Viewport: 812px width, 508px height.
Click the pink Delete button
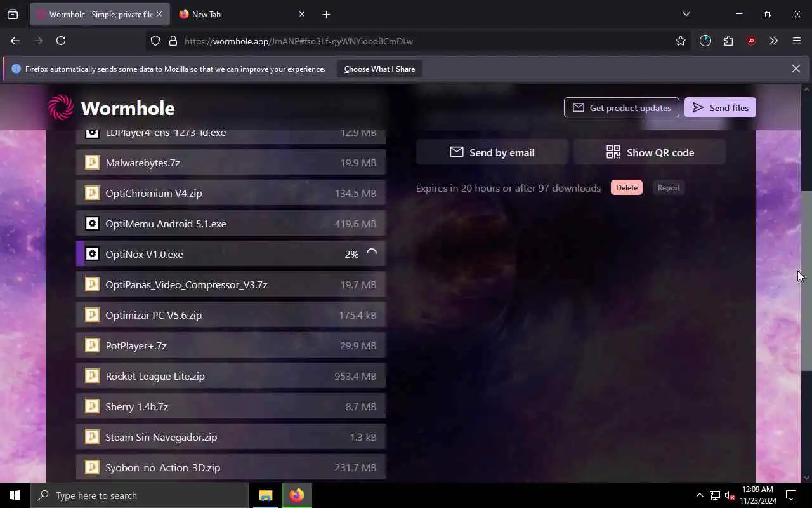click(627, 187)
